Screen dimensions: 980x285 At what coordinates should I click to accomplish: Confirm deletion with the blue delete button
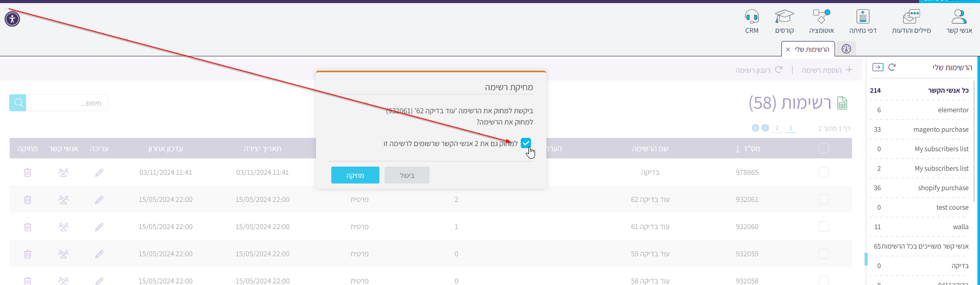point(355,175)
